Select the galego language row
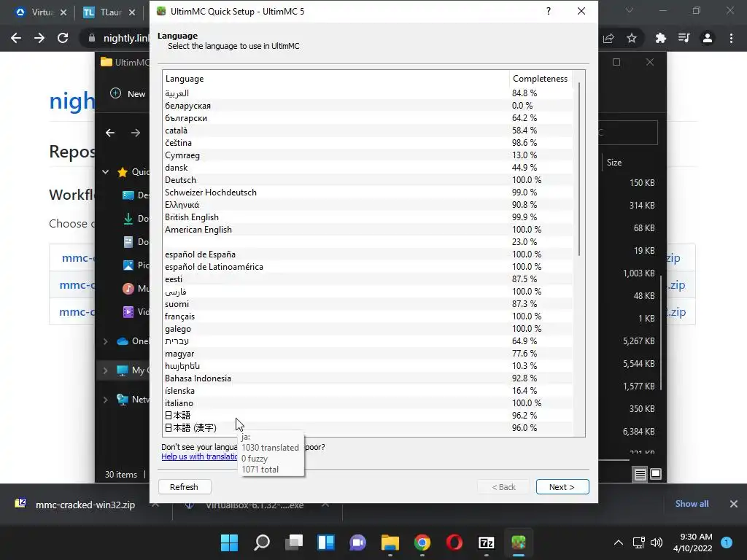Viewport: 747px width, 560px height. tap(368, 329)
